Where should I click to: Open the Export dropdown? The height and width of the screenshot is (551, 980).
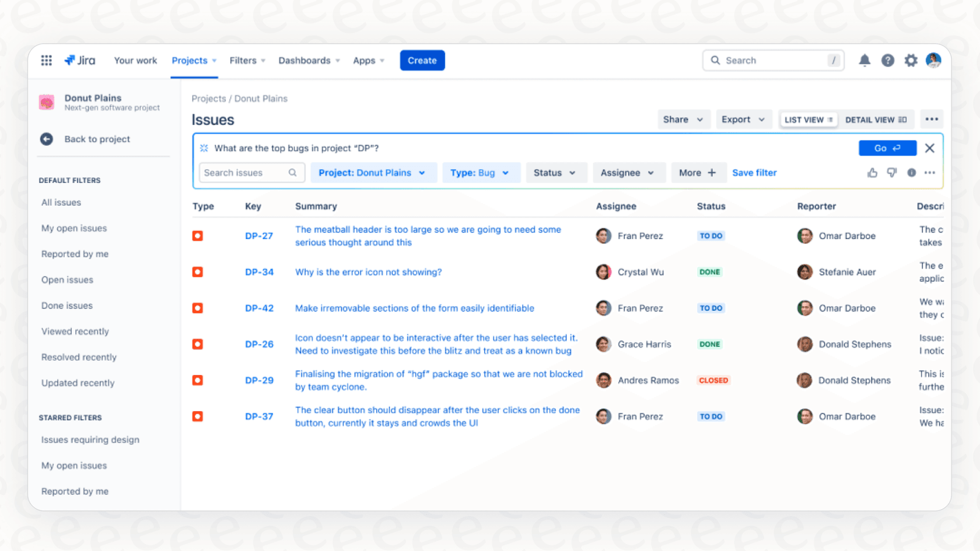744,119
